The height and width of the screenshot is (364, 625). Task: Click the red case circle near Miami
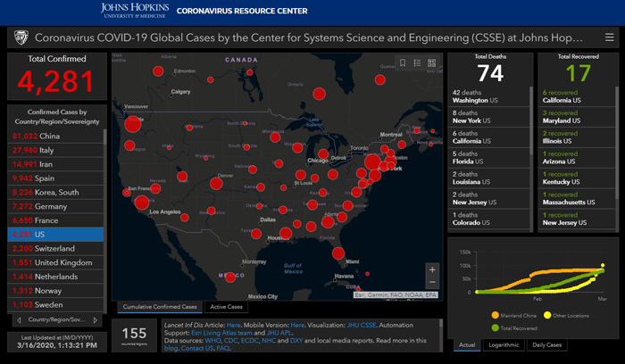click(x=338, y=253)
